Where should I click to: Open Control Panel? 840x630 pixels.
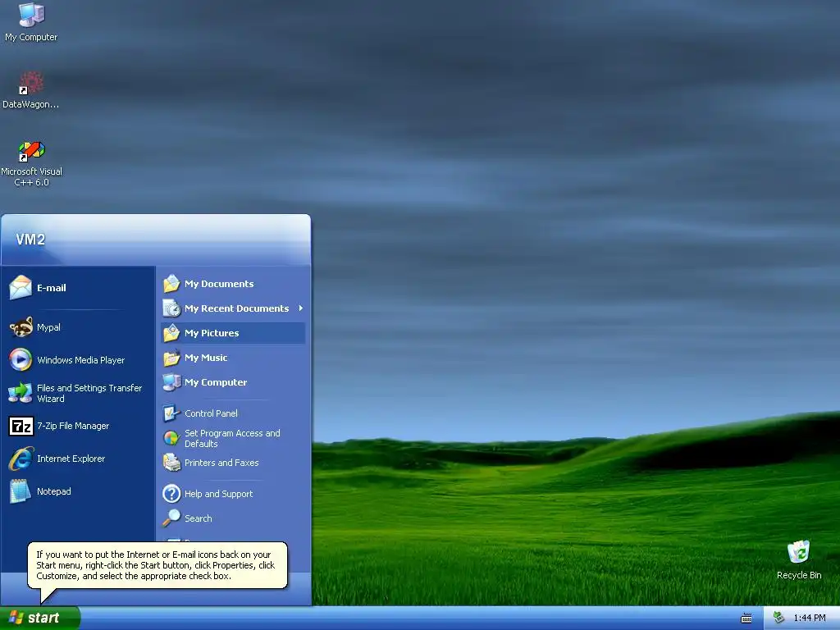coord(233,413)
